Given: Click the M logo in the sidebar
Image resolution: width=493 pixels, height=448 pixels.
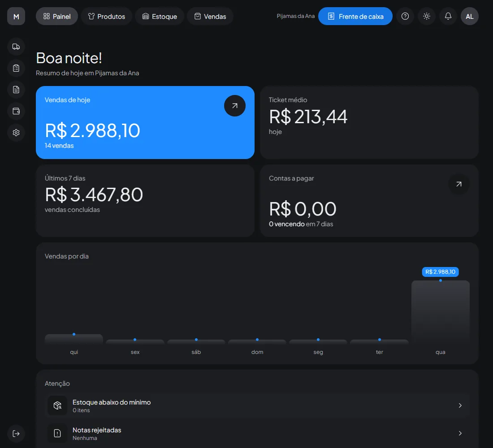Looking at the screenshot, I should (x=16, y=16).
